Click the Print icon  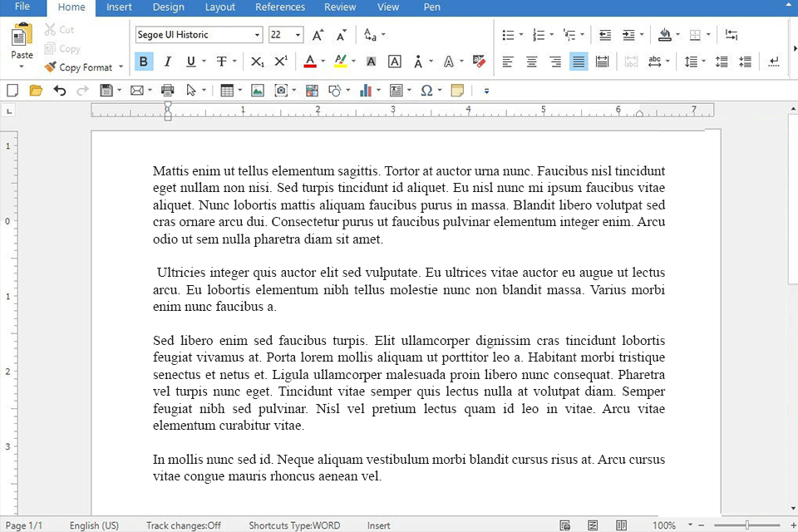click(166, 90)
